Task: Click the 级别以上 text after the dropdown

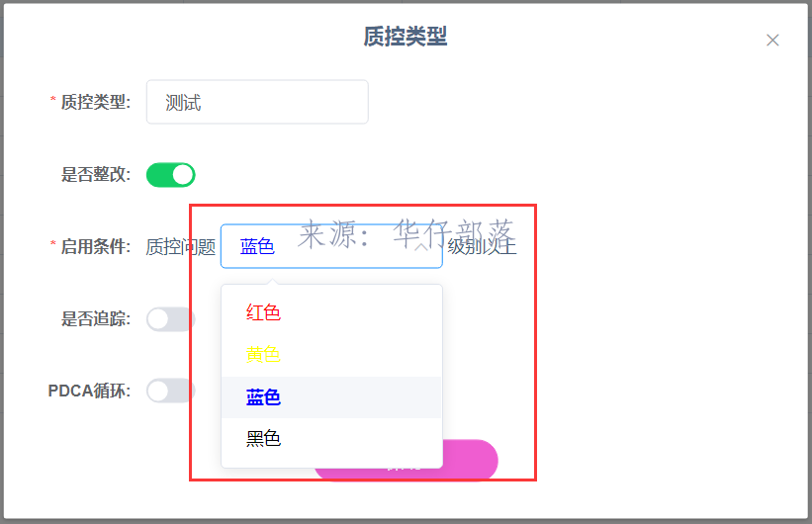Action: (482, 246)
